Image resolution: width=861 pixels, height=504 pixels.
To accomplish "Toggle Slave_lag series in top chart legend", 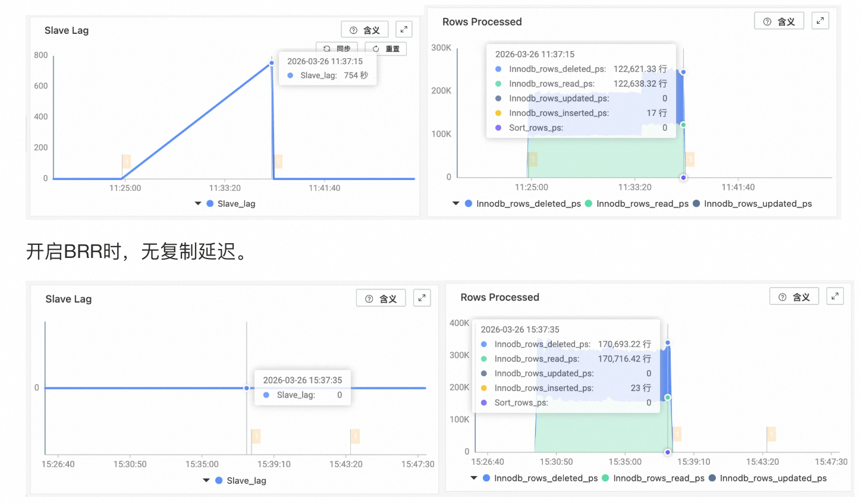I will [231, 204].
